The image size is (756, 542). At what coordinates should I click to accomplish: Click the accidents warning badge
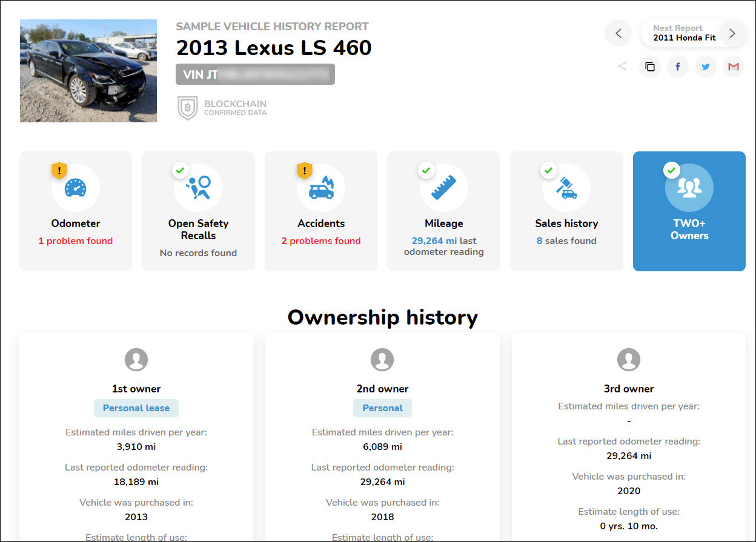click(304, 171)
